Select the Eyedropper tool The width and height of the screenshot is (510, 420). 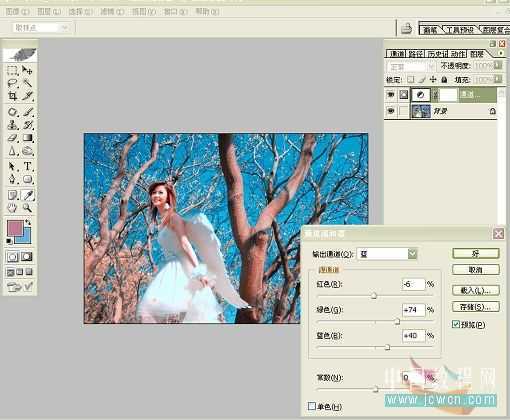[27, 195]
